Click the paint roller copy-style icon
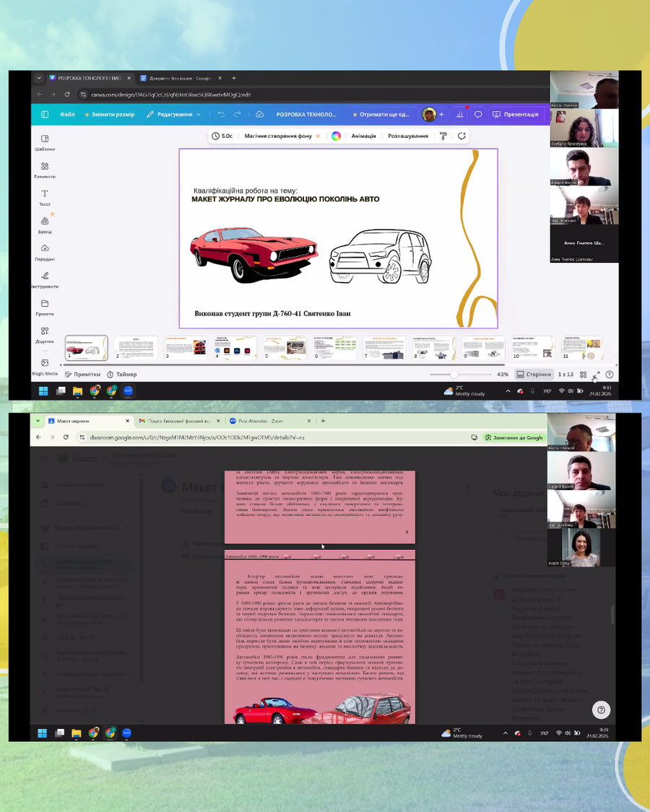 [x=443, y=136]
